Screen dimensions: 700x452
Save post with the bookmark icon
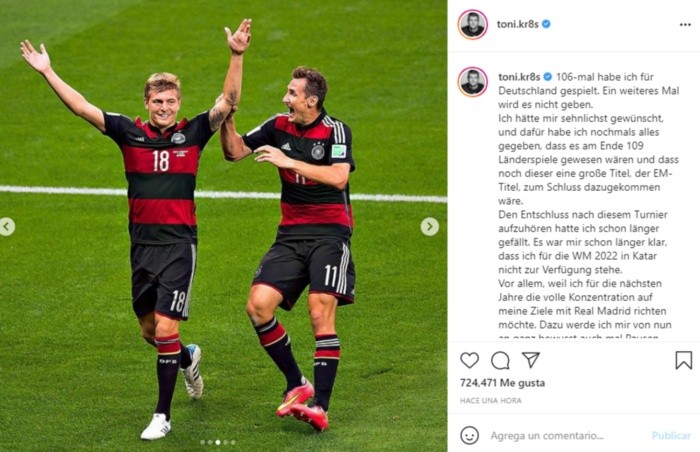click(683, 360)
